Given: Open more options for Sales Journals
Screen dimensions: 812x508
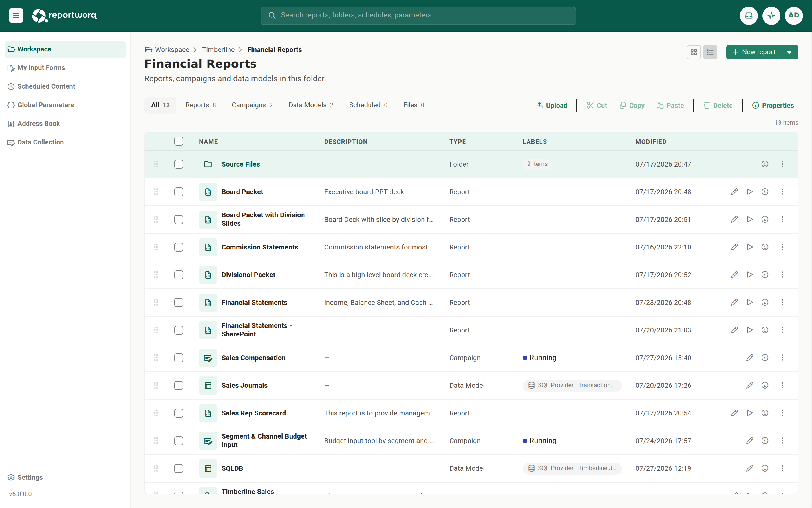Looking at the screenshot, I should click(x=782, y=385).
